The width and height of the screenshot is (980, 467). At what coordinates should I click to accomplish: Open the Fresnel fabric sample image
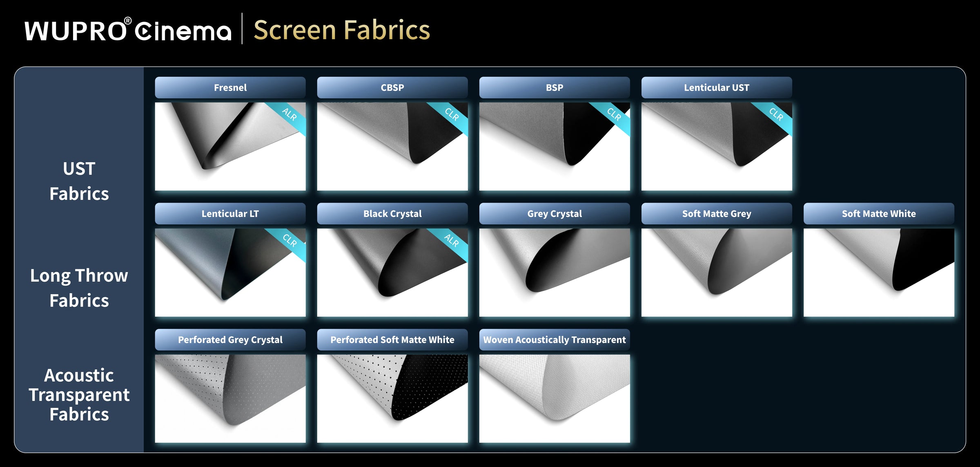coord(230,146)
